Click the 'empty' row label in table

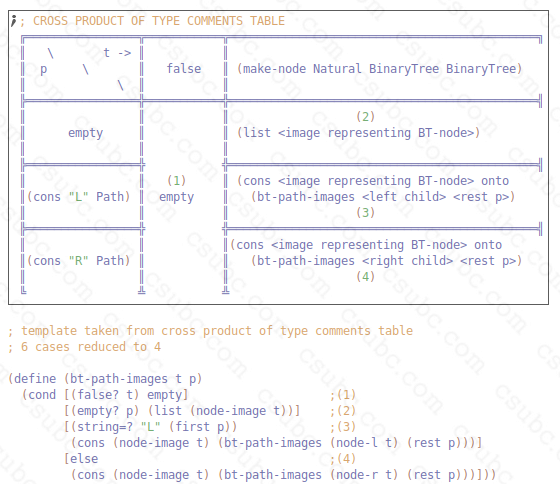[86, 133]
